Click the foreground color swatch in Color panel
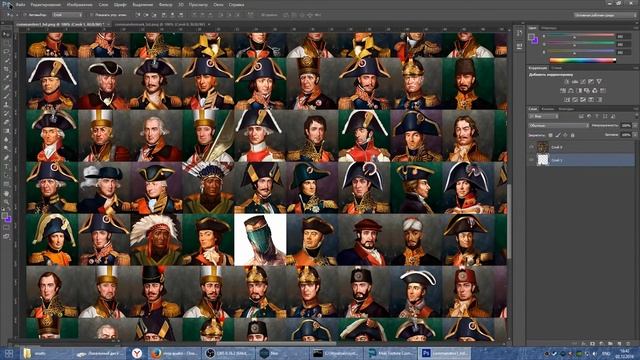The height and width of the screenshot is (360, 640). [x=531, y=37]
